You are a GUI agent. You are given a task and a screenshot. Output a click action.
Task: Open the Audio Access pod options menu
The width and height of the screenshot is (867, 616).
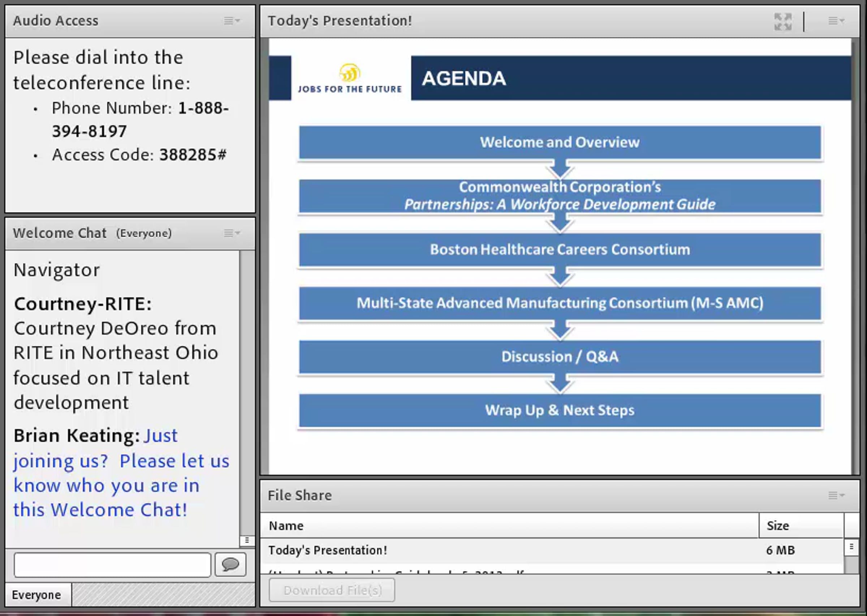(x=232, y=21)
